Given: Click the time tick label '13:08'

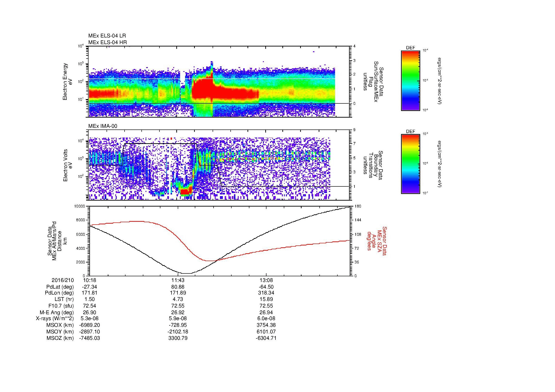Looking at the screenshot, I should (266, 280).
